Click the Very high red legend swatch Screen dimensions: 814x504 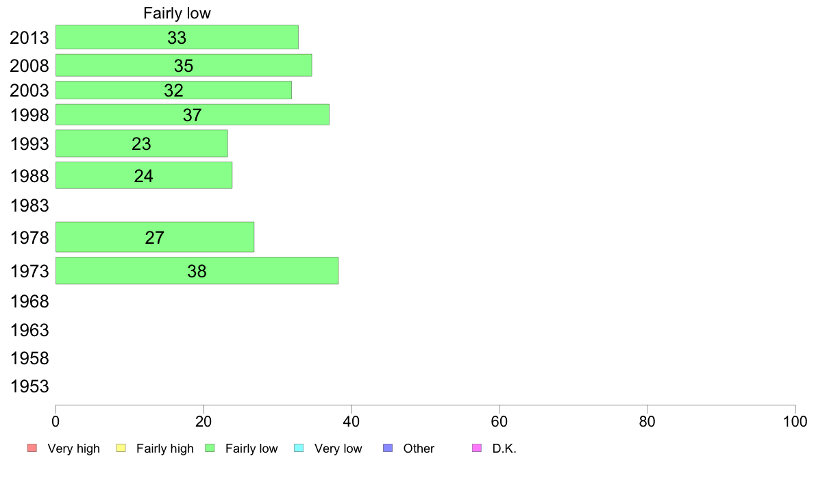[x=32, y=448]
